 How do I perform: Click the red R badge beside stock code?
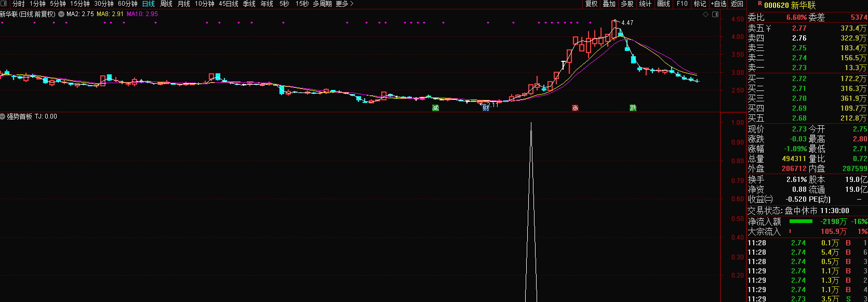click(759, 4)
